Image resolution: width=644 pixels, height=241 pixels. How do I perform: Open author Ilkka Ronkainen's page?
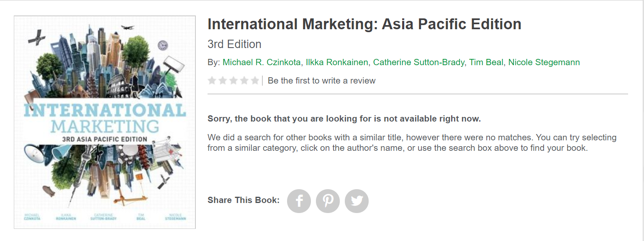[337, 62]
